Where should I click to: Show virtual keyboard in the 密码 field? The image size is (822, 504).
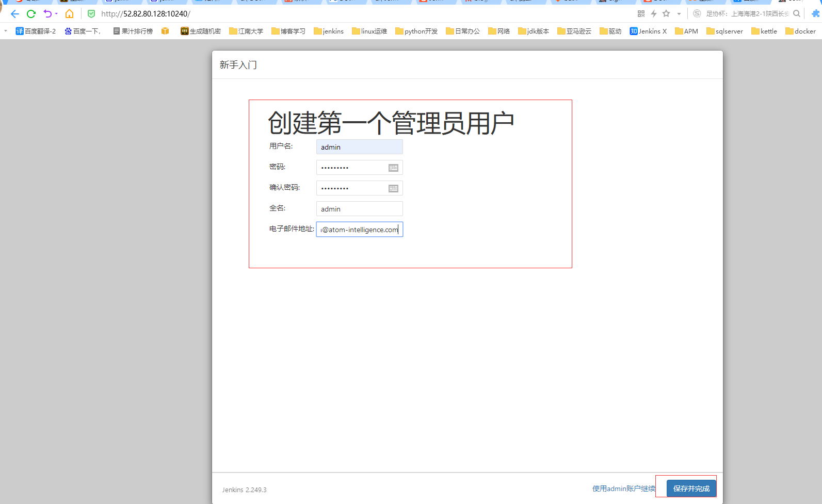[393, 168]
